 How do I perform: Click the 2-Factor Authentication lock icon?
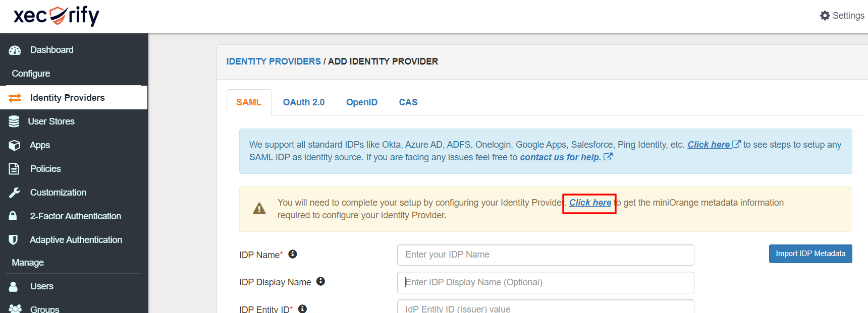pos(13,216)
